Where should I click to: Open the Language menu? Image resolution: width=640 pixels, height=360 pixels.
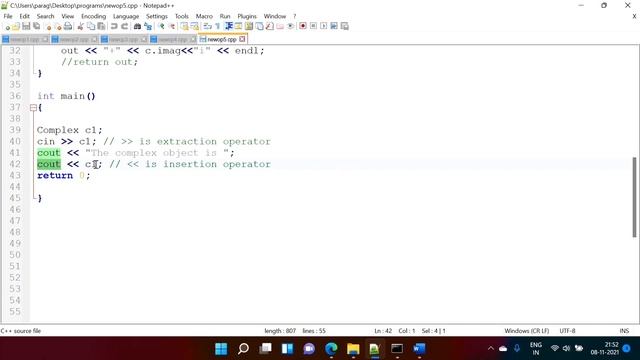pyautogui.click(x=126, y=16)
